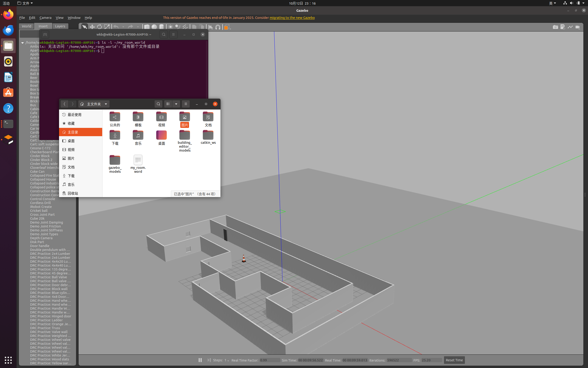Viewport: 588px width, 368px height.
Task: Follow the migrating to new Gazebo link
Action: pyautogui.click(x=292, y=17)
